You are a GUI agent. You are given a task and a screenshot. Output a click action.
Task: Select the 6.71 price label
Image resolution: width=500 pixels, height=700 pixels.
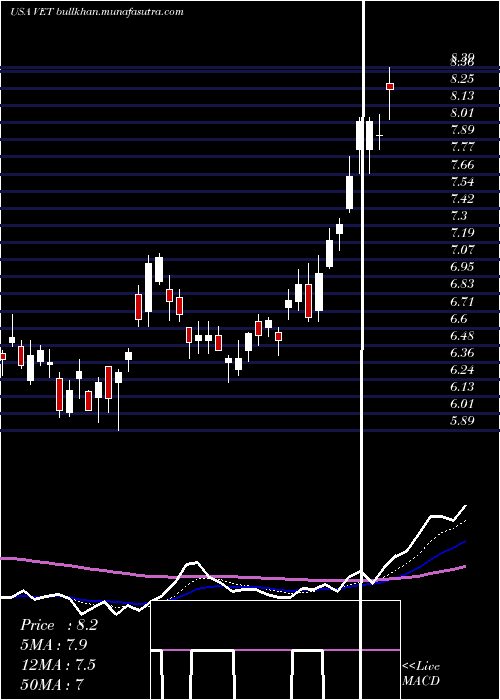tap(462, 302)
